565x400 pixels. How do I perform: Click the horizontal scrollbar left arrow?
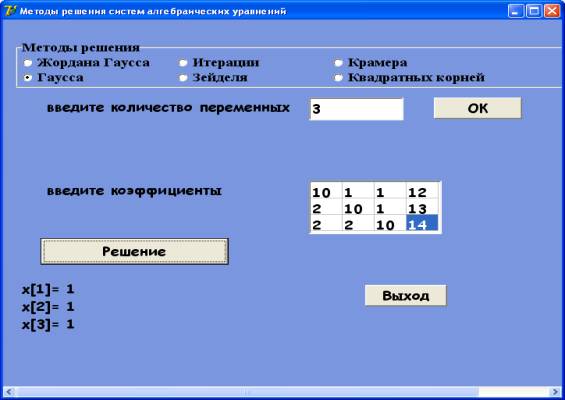9,391
